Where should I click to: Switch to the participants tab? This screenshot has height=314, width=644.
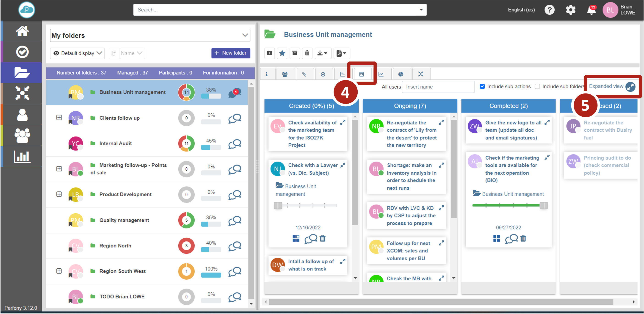[285, 74]
